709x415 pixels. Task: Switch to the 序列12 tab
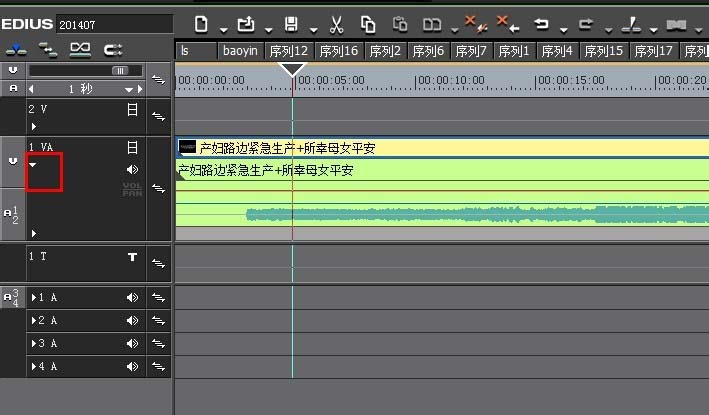[x=288, y=51]
